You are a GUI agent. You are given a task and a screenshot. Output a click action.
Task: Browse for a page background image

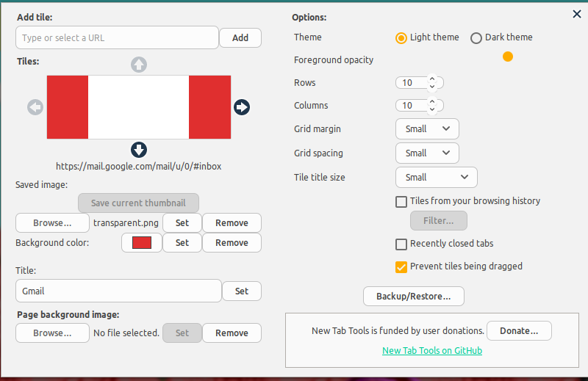click(x=52, y=333)
